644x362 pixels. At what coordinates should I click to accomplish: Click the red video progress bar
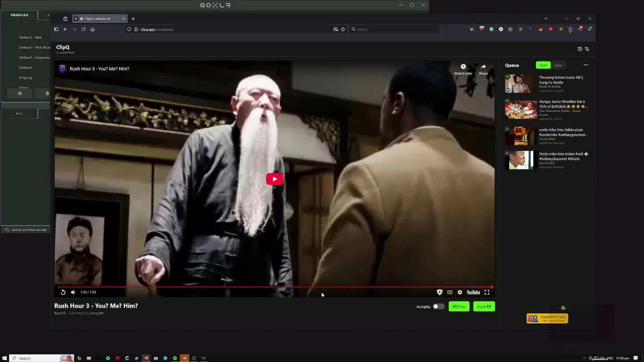click(274, 287)
